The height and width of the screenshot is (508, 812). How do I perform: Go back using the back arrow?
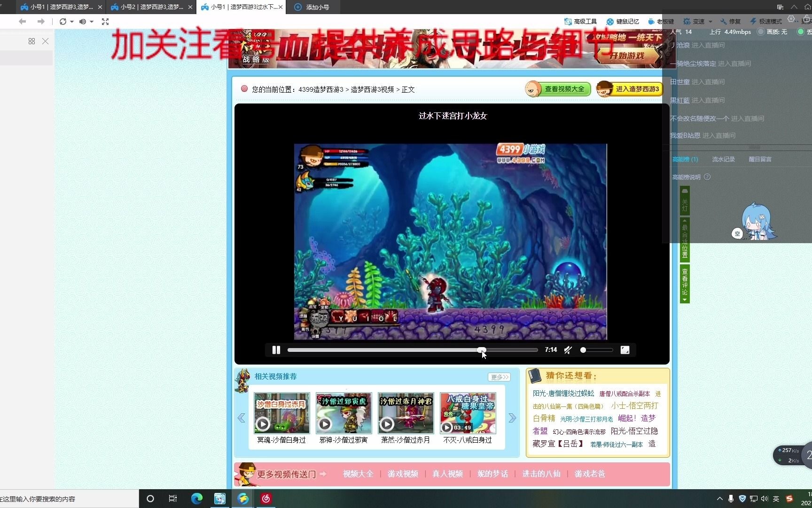pyautogui.click(x=22, y=22)
